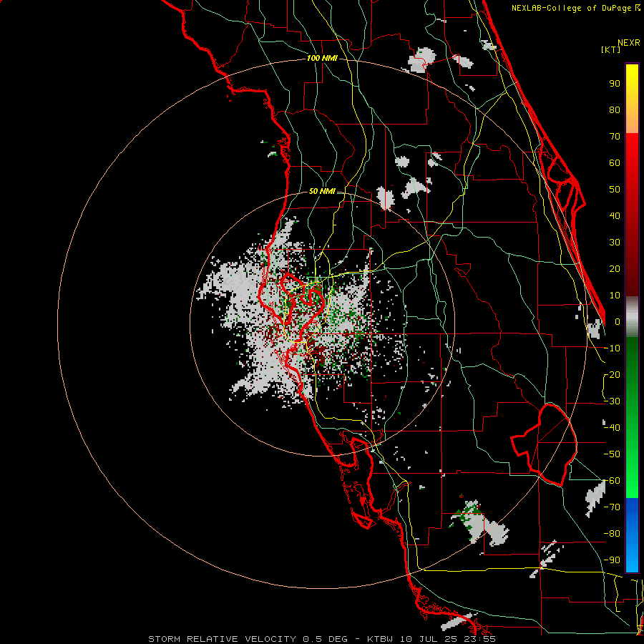Pick the light blue band near -90

tap(632, 559)
